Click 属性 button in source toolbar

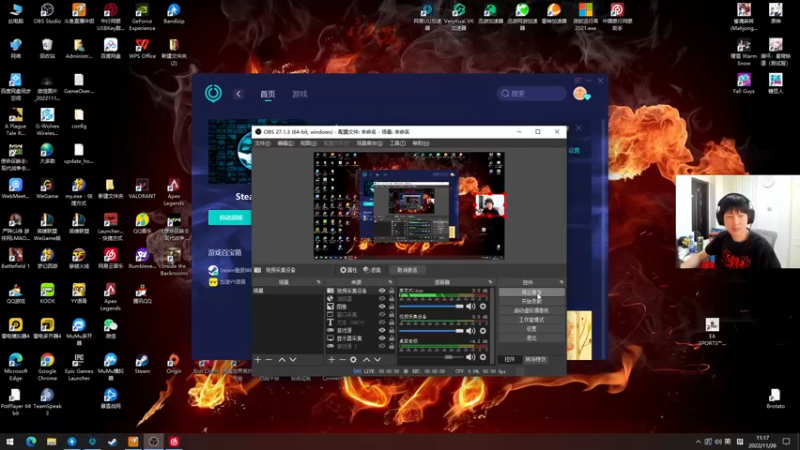[349, 270]
